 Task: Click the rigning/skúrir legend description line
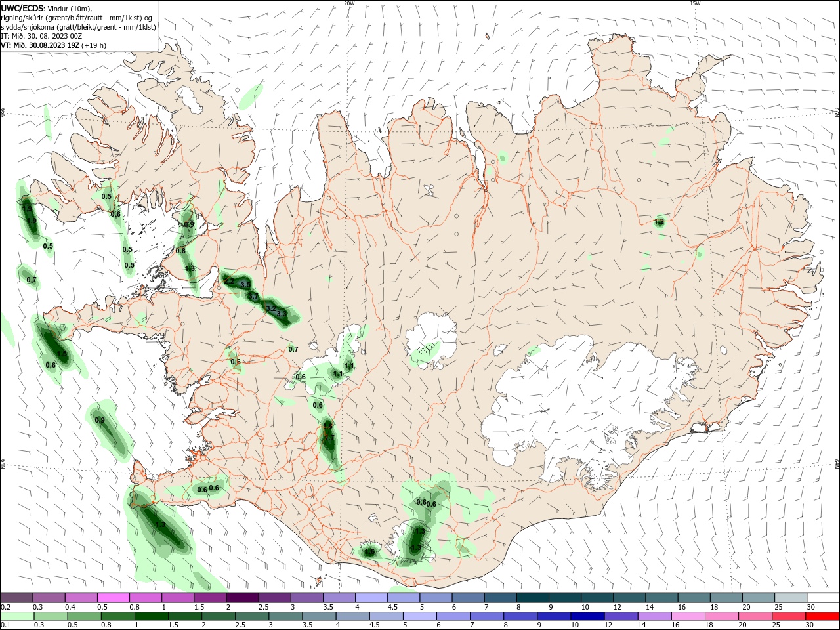click(x=77, y=17)
